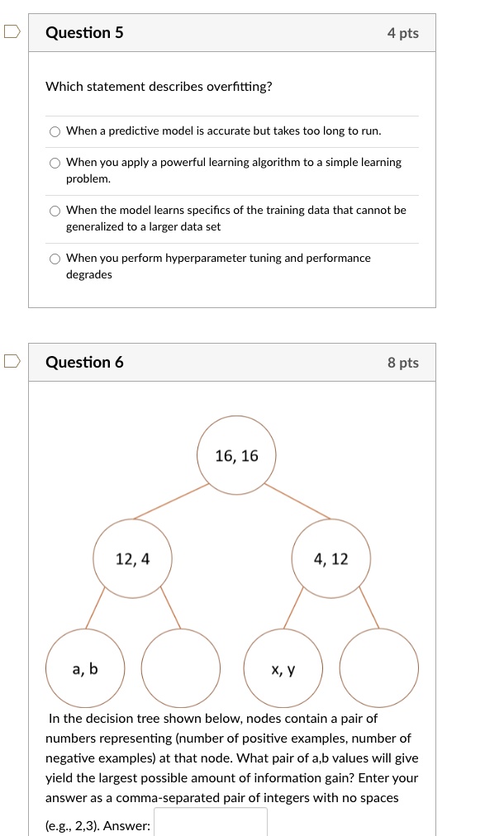Click the rightmost empty leaf node

[379, 668]
